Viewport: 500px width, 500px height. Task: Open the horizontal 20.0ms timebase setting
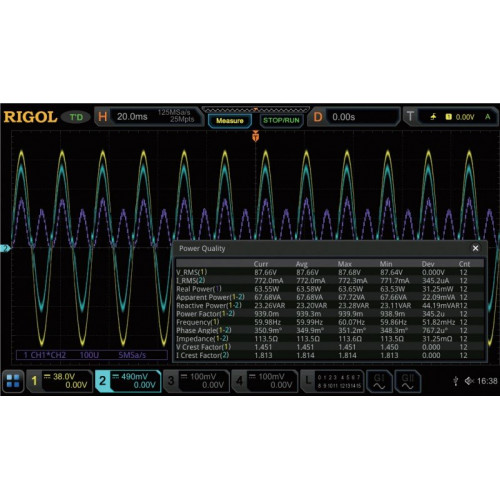point(149,116)
